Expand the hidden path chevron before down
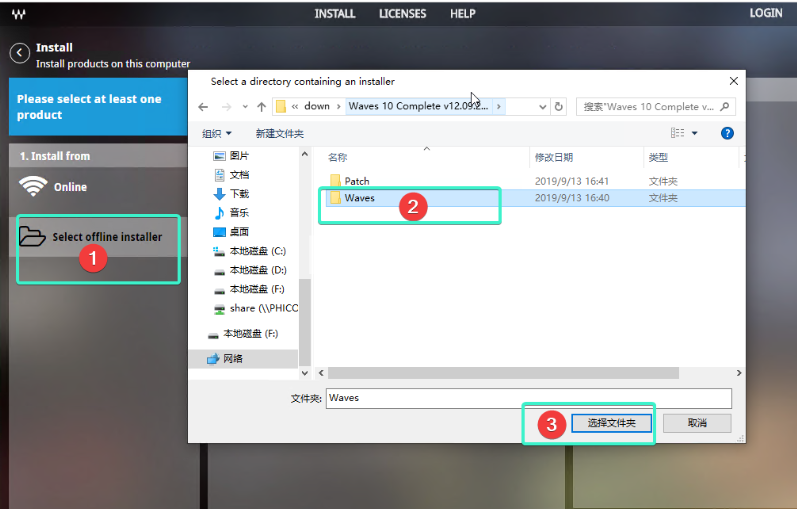The width and height of the screenshot is (797, 509). click(295, 106)
